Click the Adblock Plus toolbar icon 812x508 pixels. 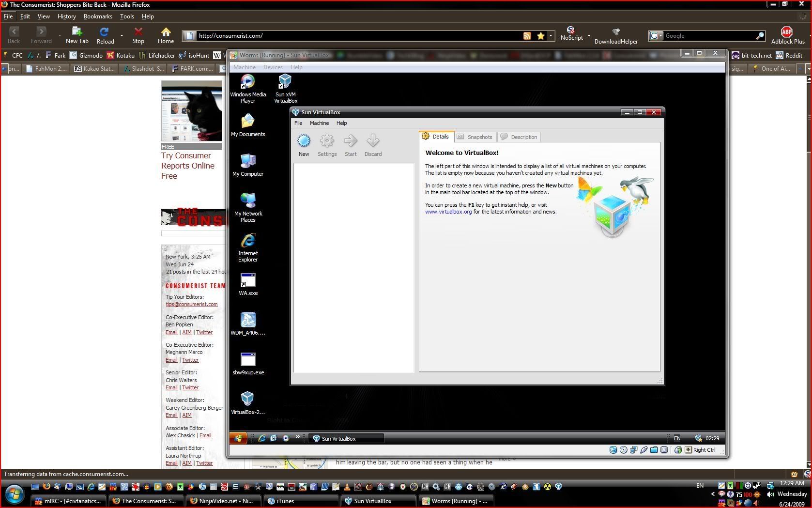click(x=787, y=35)
